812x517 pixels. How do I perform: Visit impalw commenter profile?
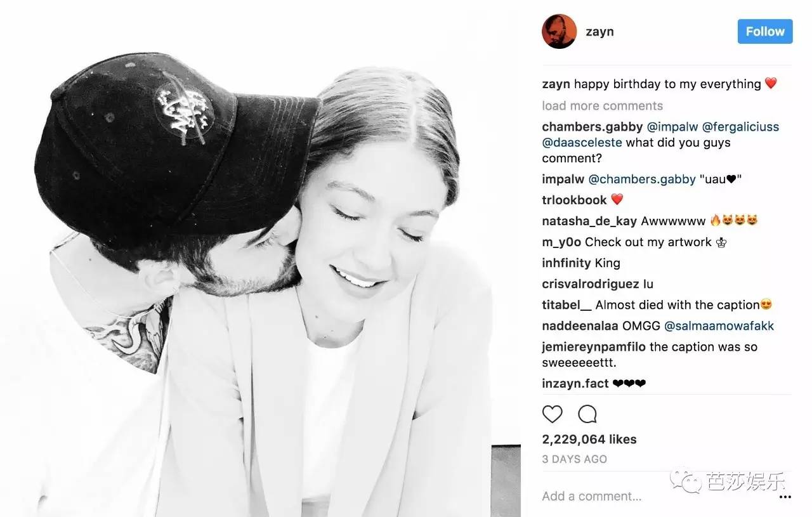click(563, 179)
